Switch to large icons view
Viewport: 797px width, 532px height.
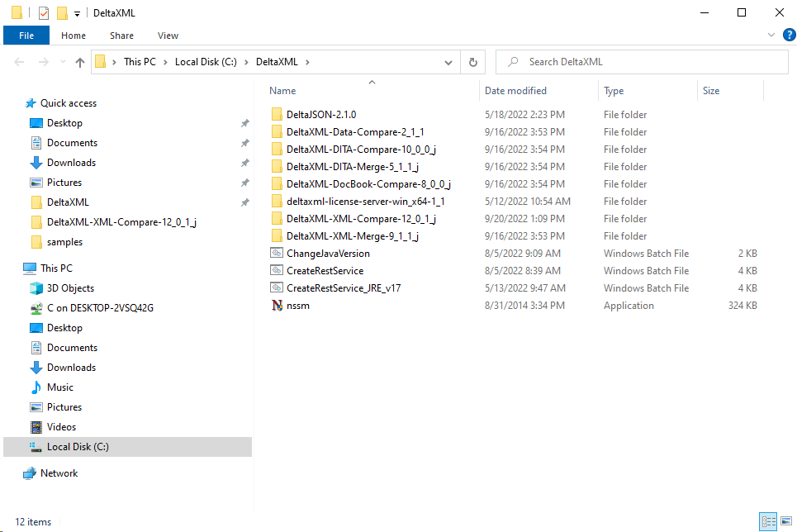coord(785,521)
